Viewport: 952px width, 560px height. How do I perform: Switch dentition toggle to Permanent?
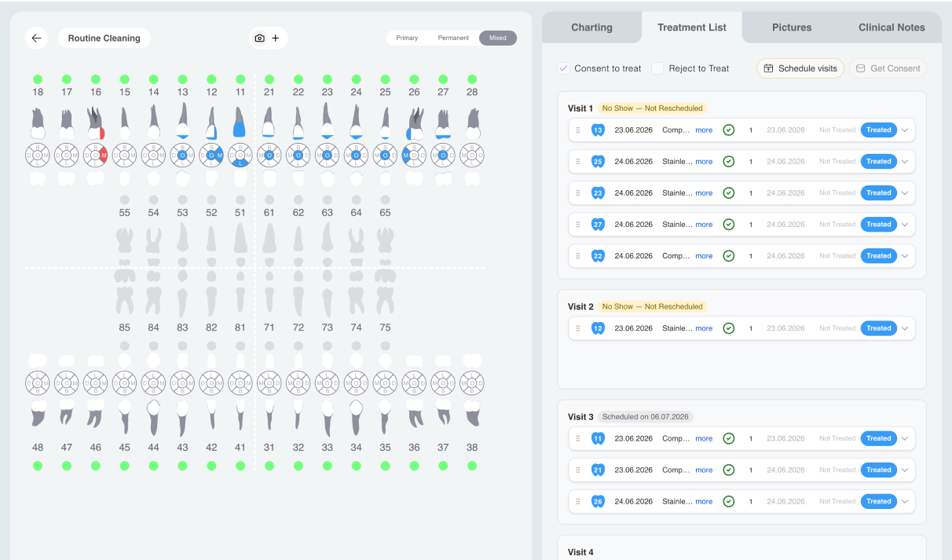coord(453,38)
